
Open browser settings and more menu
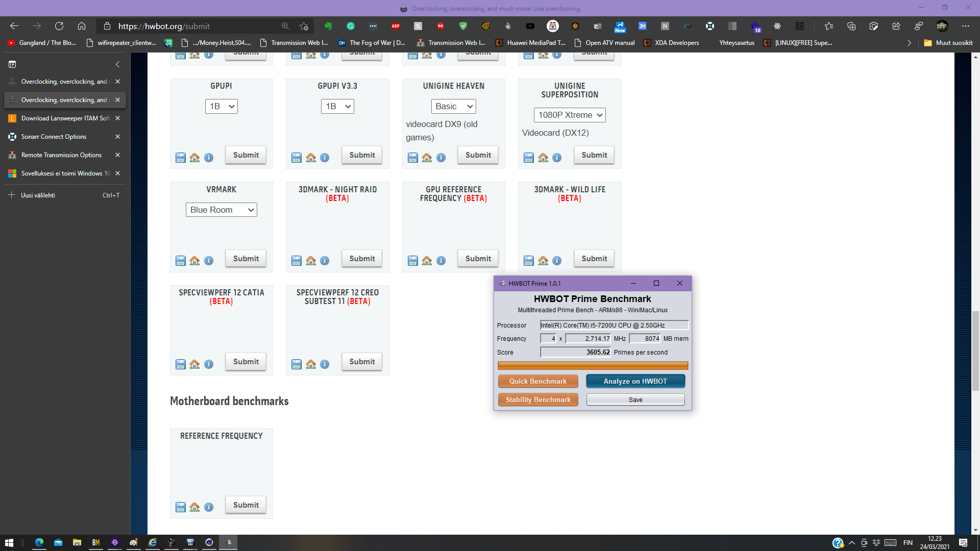click(965, 26)
